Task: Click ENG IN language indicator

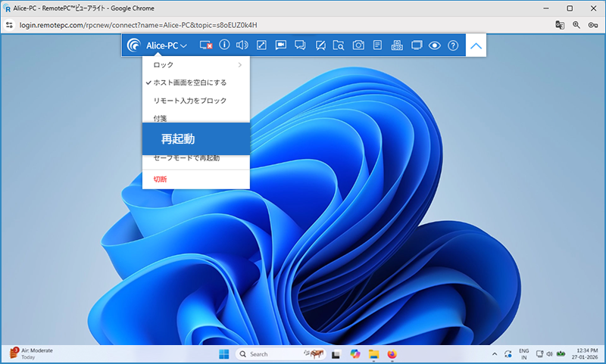Action: 523,354
